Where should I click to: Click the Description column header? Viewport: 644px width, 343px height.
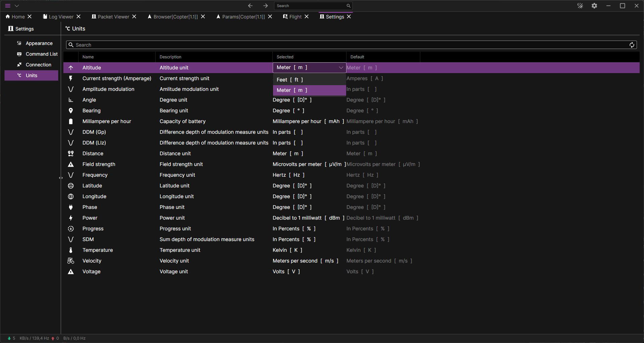click(x=170, y=57)
